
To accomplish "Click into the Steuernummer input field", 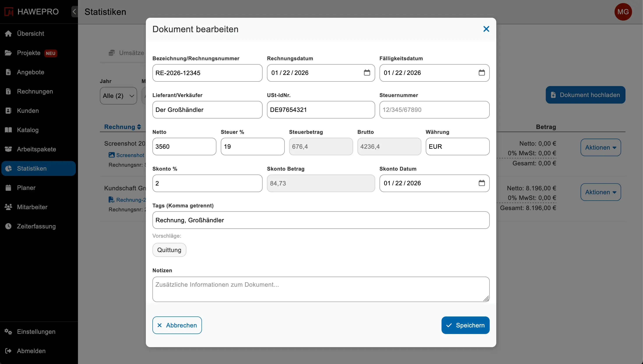I will click(434, 110).
